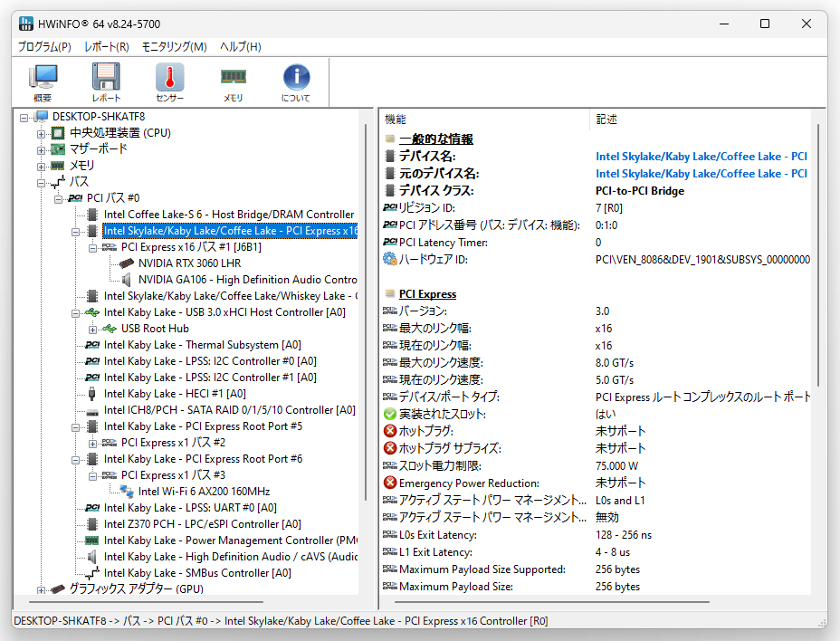Select Intel Kaby Lake - Thermal Subsystem [A0]
Image resolution: width=840 pixels, height=641 pixels.
click(203, 345)
